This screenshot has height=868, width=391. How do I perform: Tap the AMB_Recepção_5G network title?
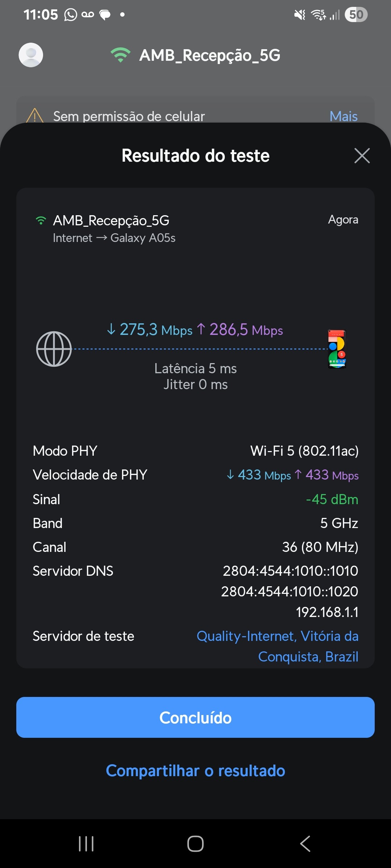(210, 55)
